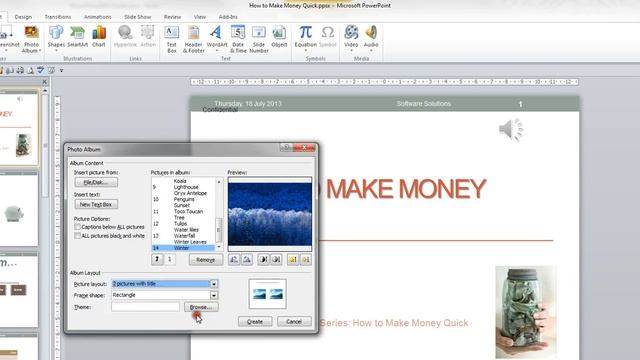Insert an Object from the ribbon

tap(279, 36)
